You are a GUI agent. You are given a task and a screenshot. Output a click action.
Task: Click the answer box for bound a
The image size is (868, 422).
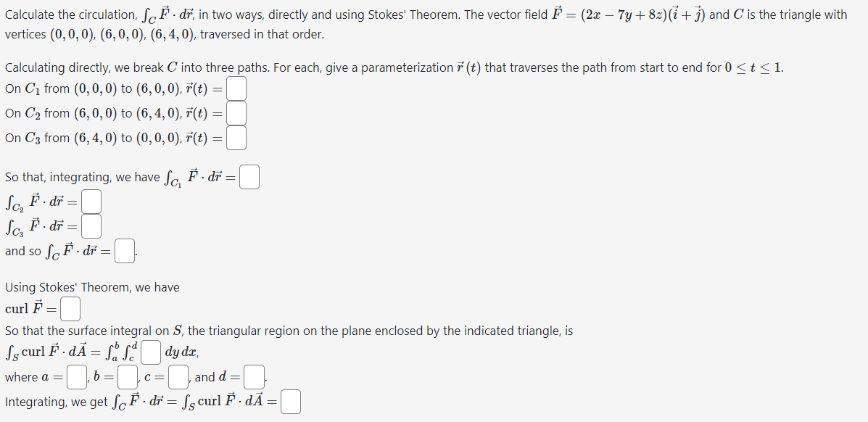(76, 376)
